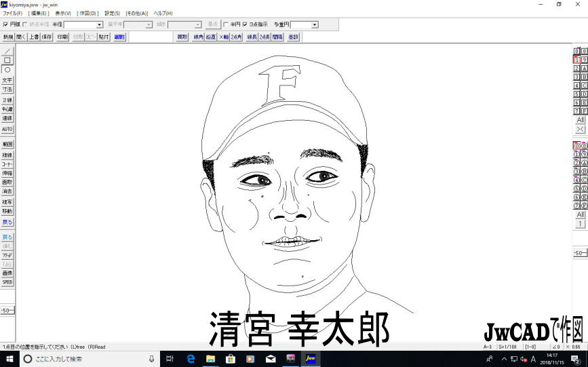Click the 貼付 paste button
The height and width of the screenshot is (367, 588).
tap(104, 37)
